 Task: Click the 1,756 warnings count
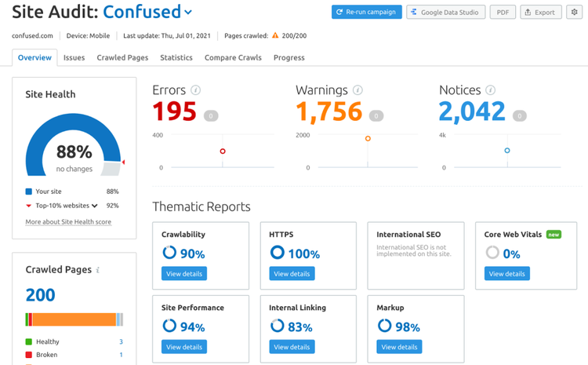click(x=328, y=112)
